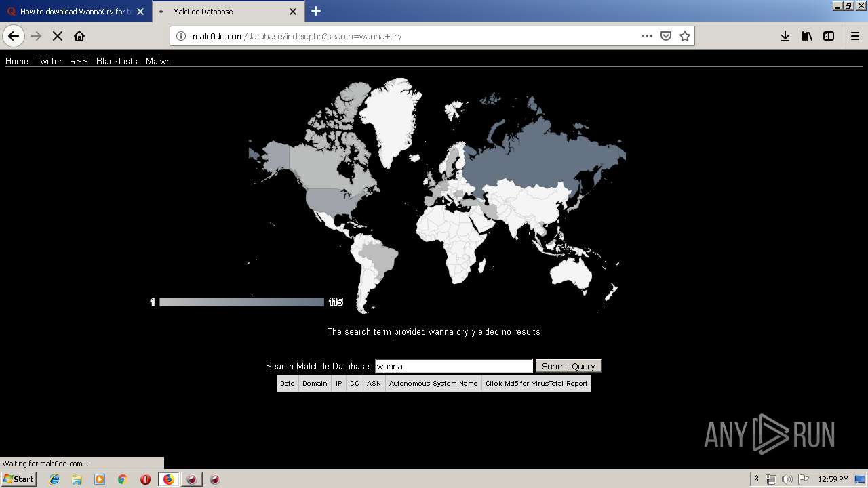The width and height of the screenshot is (868, 488).
Task: Click the ASN column header
Action: 374,383
